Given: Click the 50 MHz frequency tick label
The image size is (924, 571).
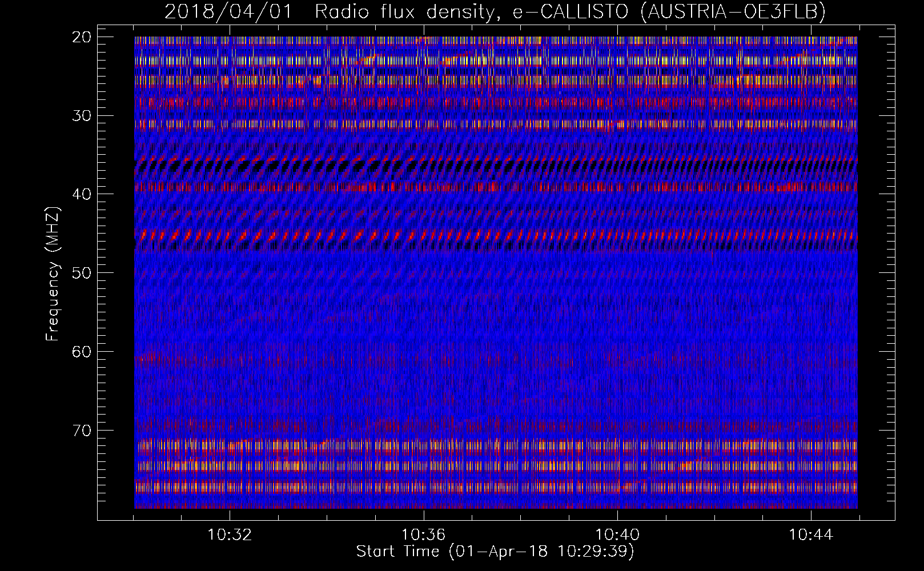Looking at the screenshot, I should coord(82,273).
